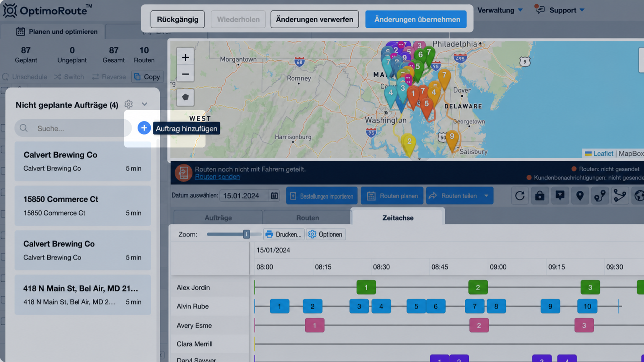
Task: Click the send routes icon in banner
Action: (183, 173)
